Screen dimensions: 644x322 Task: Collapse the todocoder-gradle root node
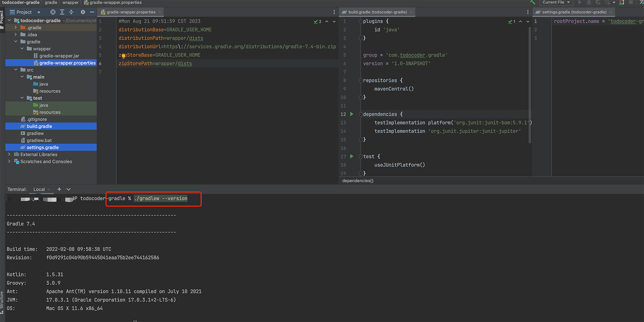(x=10, y=21)
